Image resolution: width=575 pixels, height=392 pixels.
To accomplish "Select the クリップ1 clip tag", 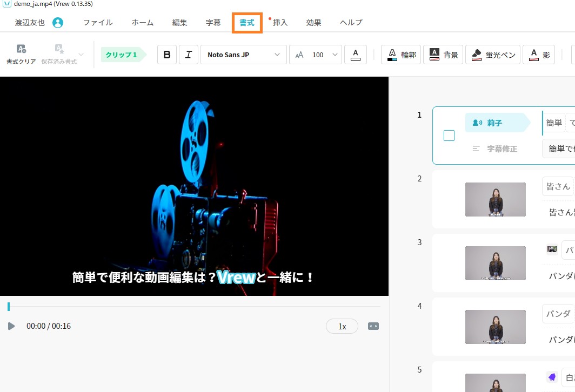I will click(123, 55).
